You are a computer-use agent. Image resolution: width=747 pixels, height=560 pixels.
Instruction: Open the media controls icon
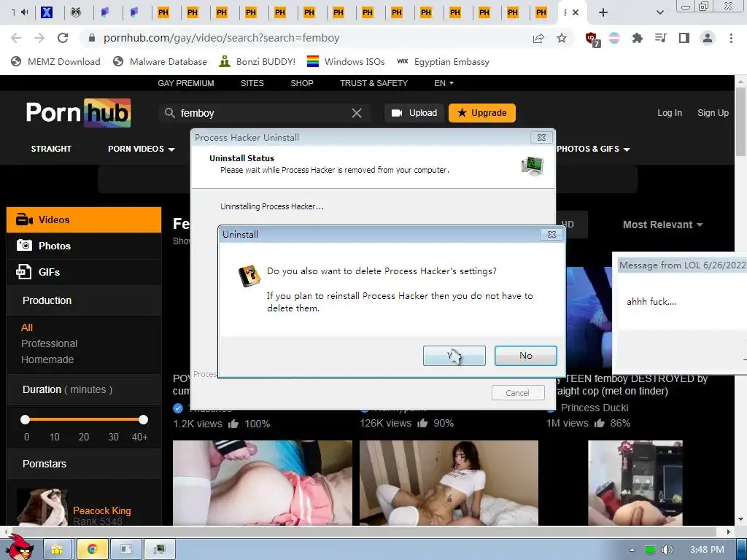[x=660, y=38]
